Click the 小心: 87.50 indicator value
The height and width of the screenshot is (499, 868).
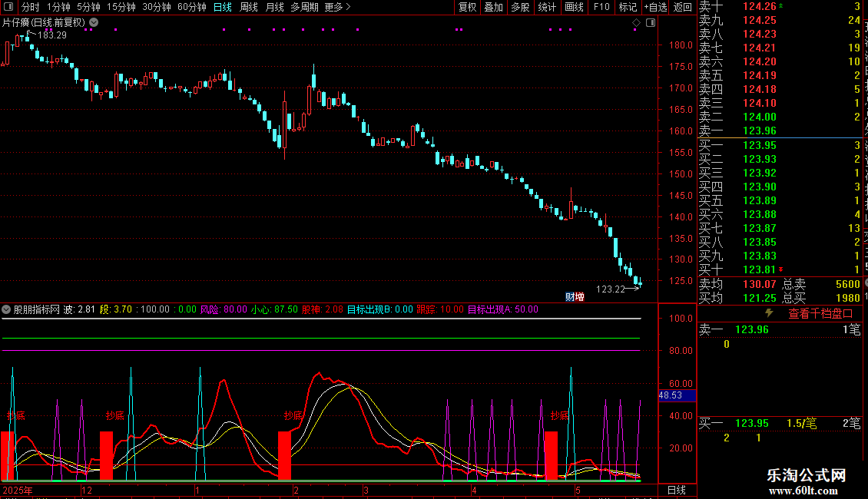[x=274, y=309]
